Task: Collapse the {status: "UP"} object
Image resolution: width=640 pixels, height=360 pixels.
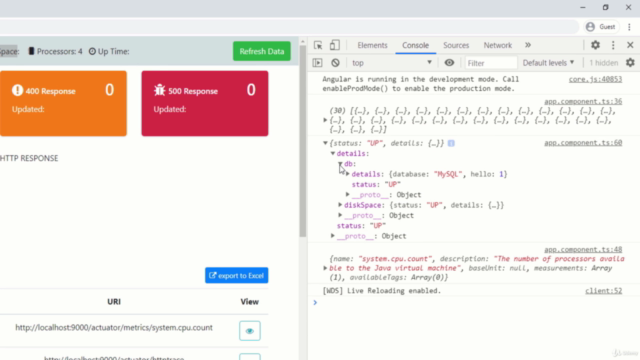Action: point(325,143)
